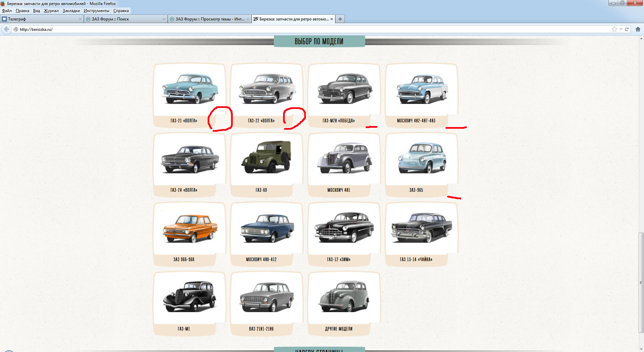Open the Москвич 401 car image
644x352 pixels.
[x=345, y=159]
